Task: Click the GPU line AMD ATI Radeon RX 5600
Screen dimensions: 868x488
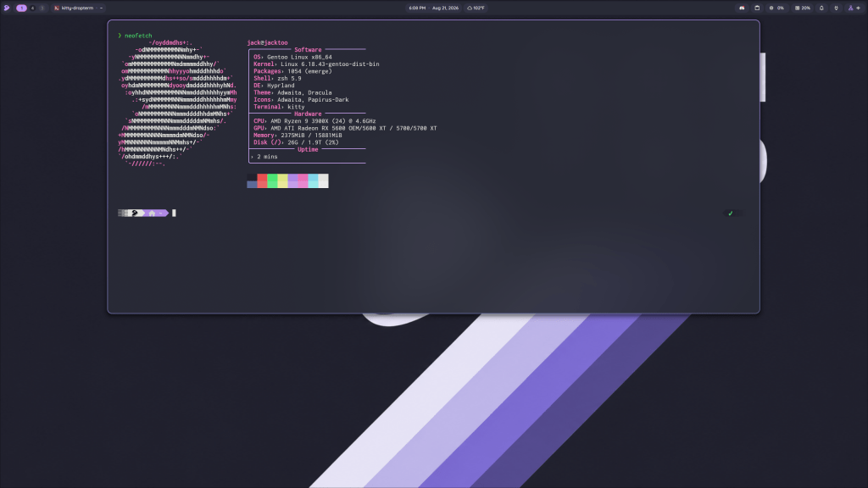Action: pyautogui.click(x=345, y=129)
